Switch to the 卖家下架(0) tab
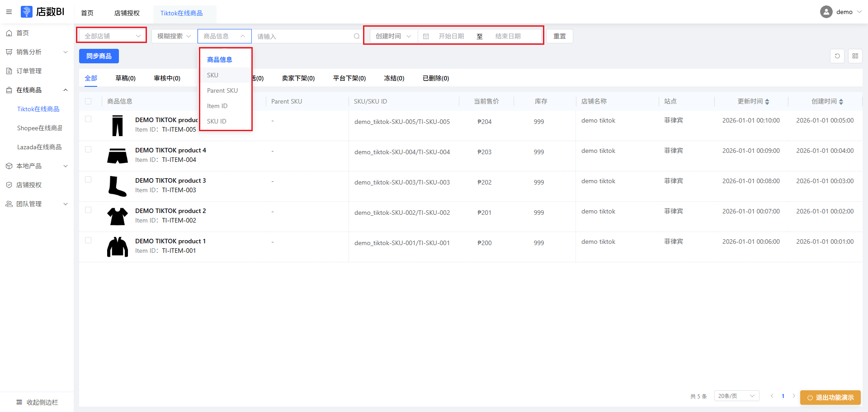This screenshot has width=868, height=412. 298,78
